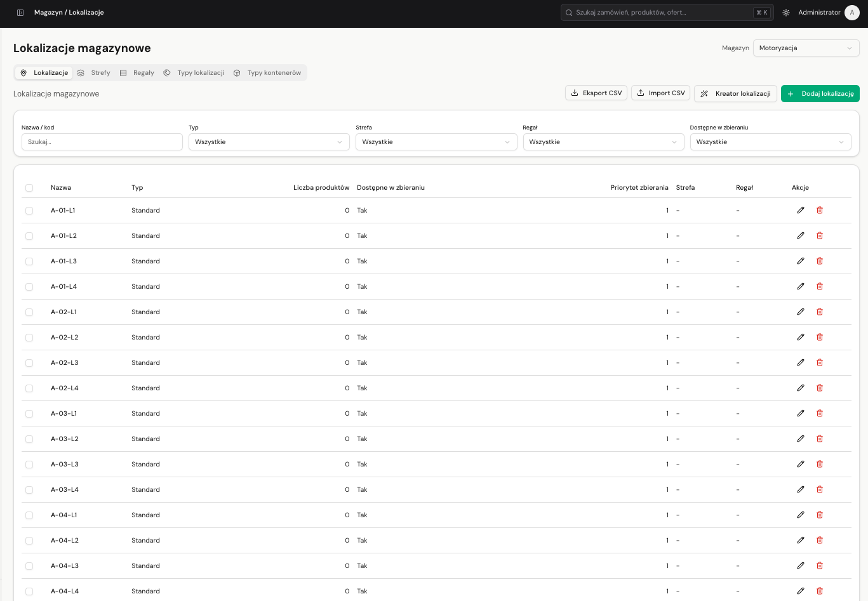
Task: Delete location A-01-L3 with trash icon
Action: [x=820, y=261]
